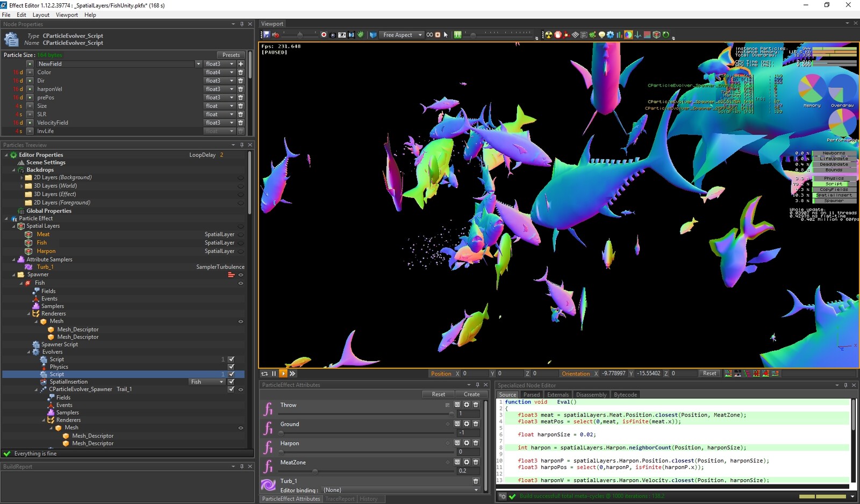Click the Presets button in Node Properties

pyautogui.click(x=231, y=54)
